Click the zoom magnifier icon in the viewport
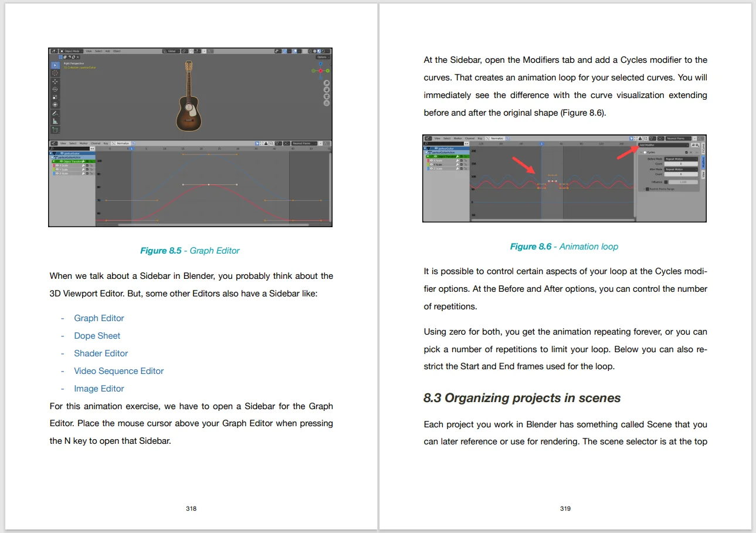Viewport: 756px width, 533px height. [x=327, y=83]
